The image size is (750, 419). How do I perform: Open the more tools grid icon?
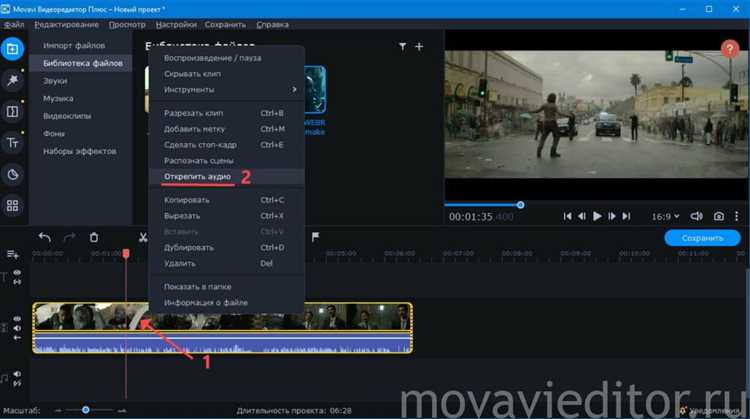click(12, 206)
